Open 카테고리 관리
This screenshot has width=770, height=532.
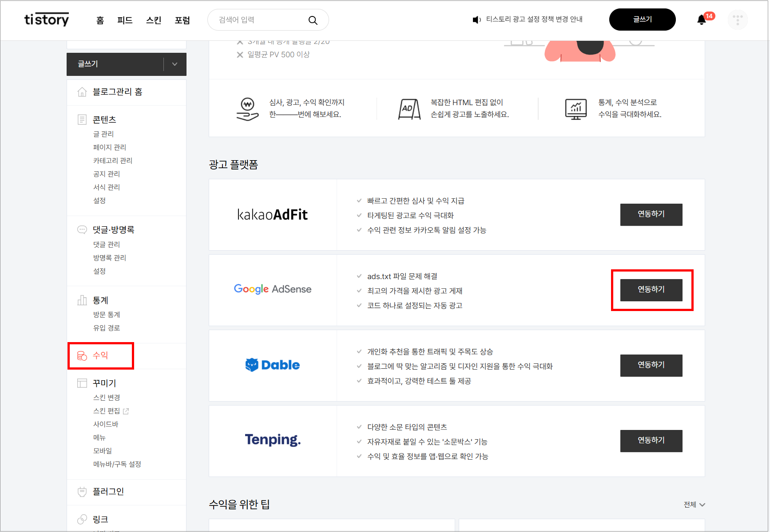[x=113, y=161]
